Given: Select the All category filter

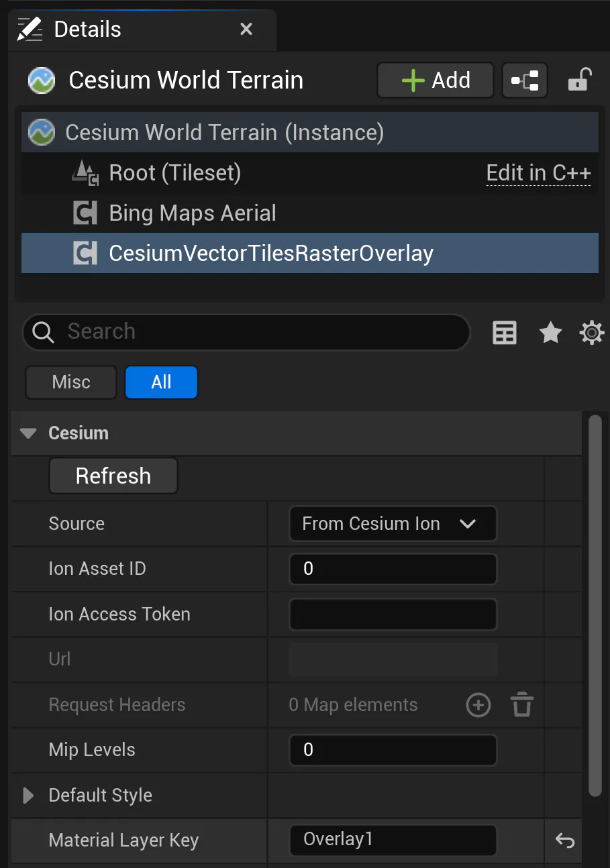Looking at the screenshot, I should (x=161, y=382).
